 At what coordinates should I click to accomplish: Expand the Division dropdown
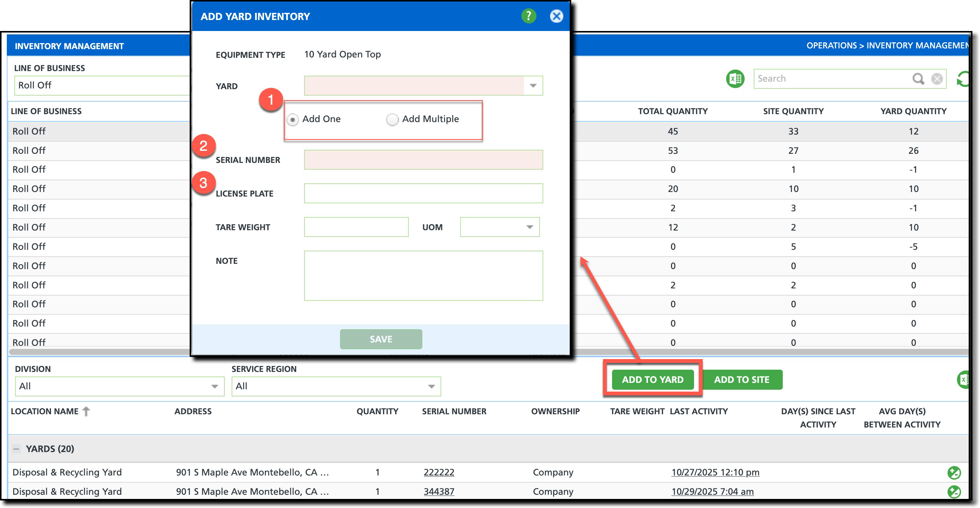[214, 386]
